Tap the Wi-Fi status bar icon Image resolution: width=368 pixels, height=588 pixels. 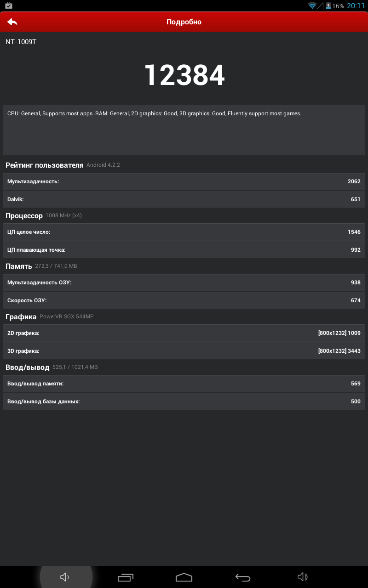click(312, 6)
